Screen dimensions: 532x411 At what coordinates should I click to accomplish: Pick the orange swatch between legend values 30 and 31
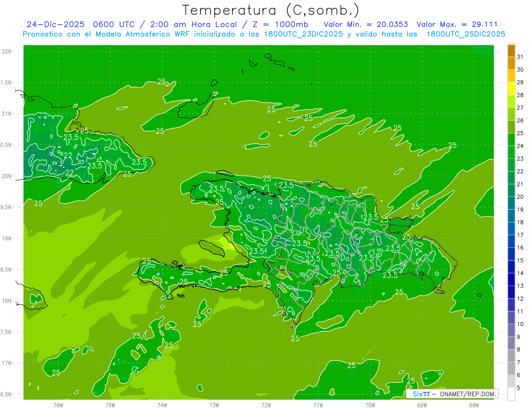click(511, 63)
